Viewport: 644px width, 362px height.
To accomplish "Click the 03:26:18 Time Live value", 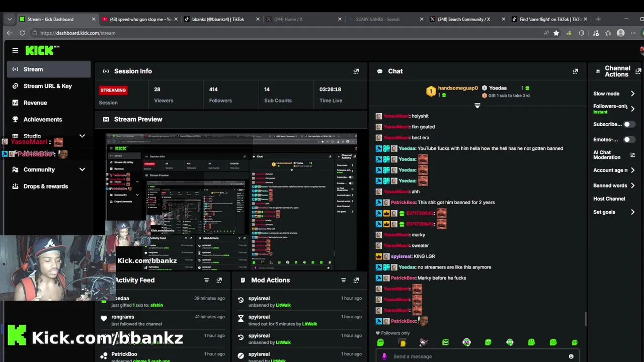I will 330,89.
